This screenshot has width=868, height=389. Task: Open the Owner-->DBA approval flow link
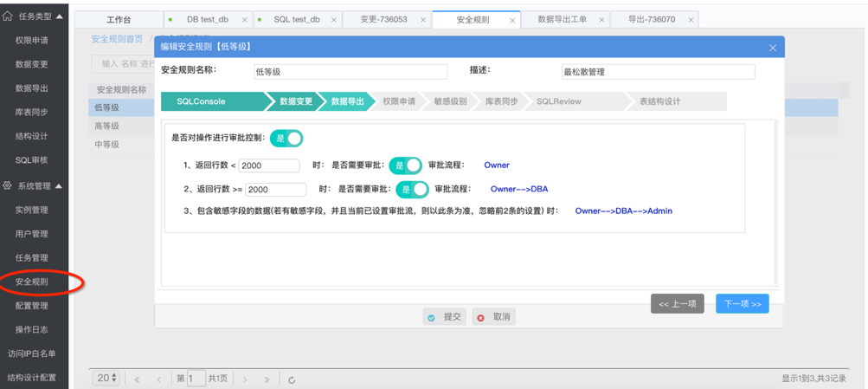pos(519,189)
